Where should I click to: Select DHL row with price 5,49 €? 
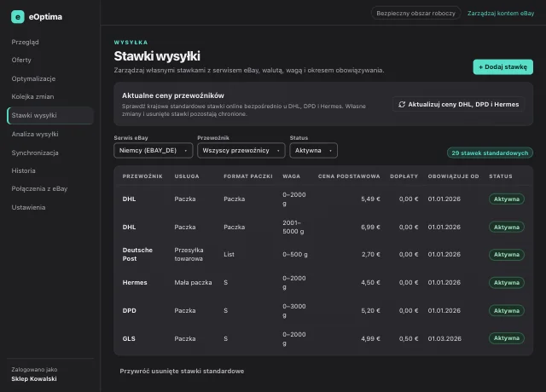point(323,199)
